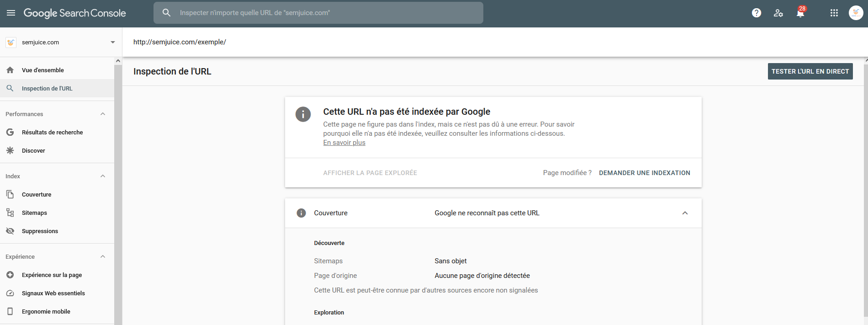Click 'Sans objet' sitemaps value
The height and width of the screenshot is (325, 868).
[450, 261]
